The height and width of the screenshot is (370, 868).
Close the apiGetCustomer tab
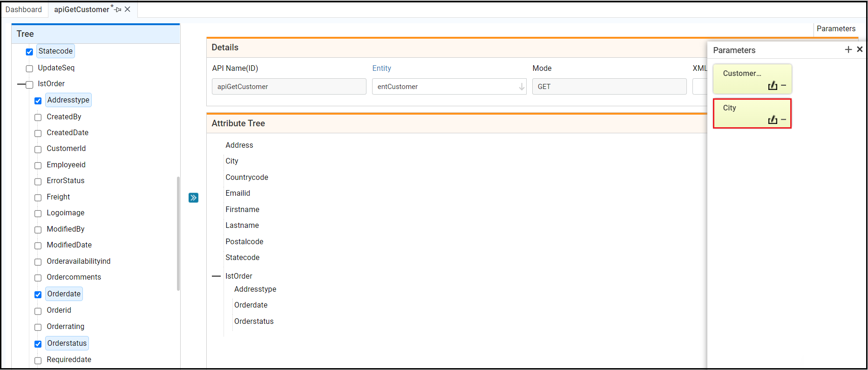[128, 9]
